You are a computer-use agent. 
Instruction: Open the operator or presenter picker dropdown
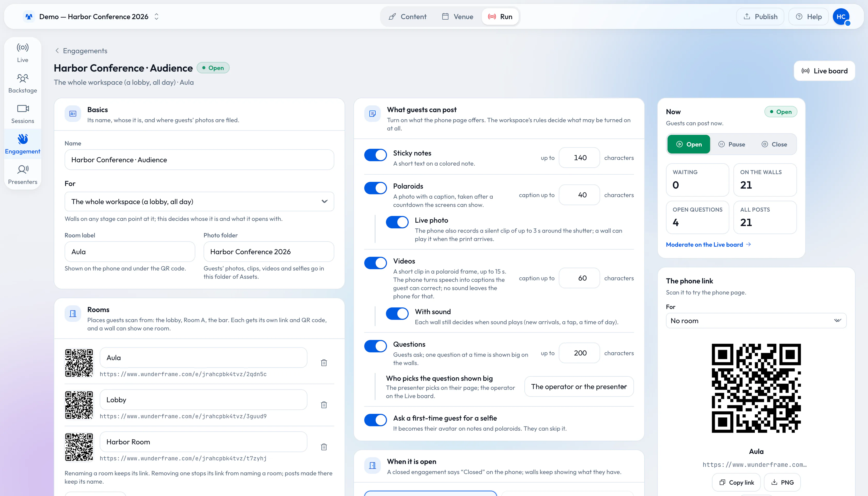579,387
